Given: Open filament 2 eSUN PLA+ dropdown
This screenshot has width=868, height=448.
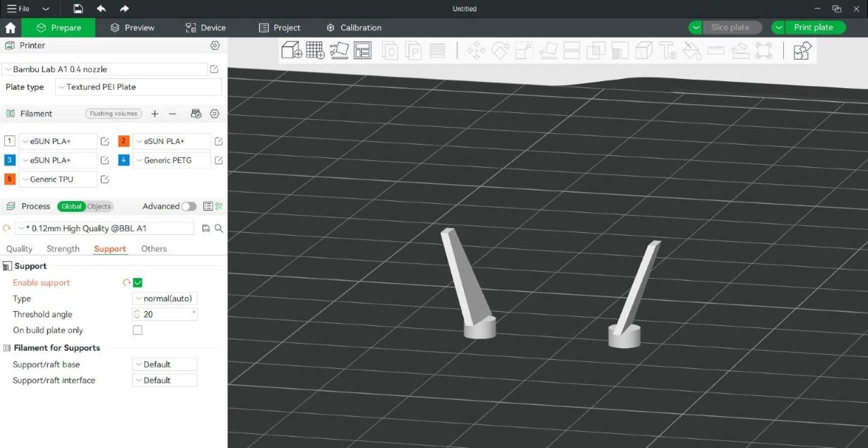Looking at the screenshot, I should point(172,141).
